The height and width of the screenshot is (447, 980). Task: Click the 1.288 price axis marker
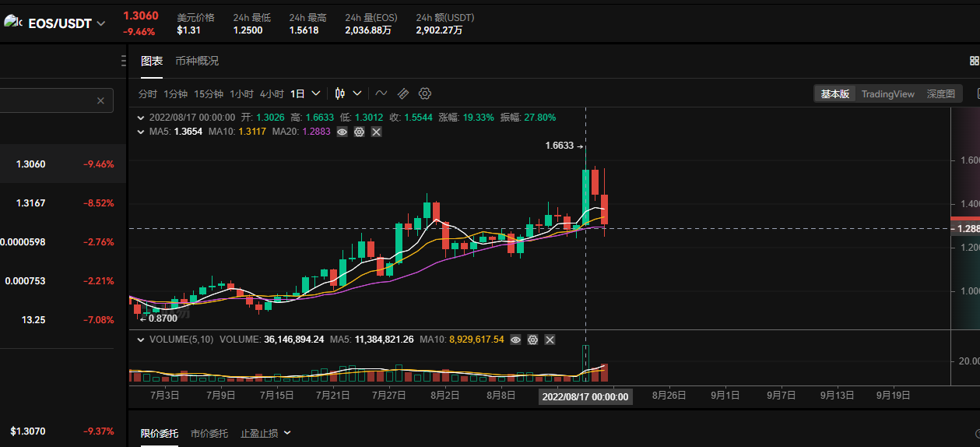point(966,229)
